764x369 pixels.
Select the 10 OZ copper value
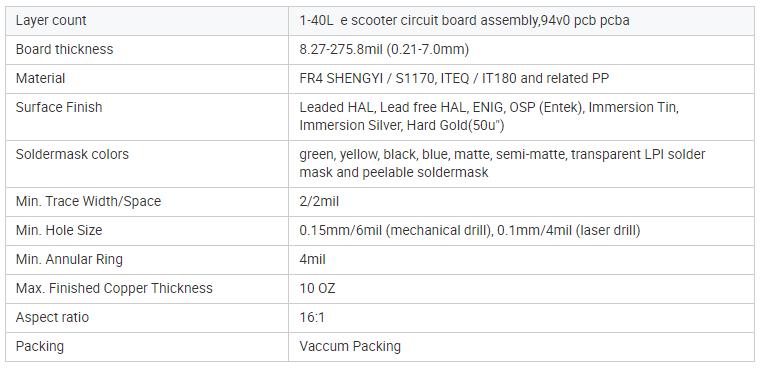[317, 288]
